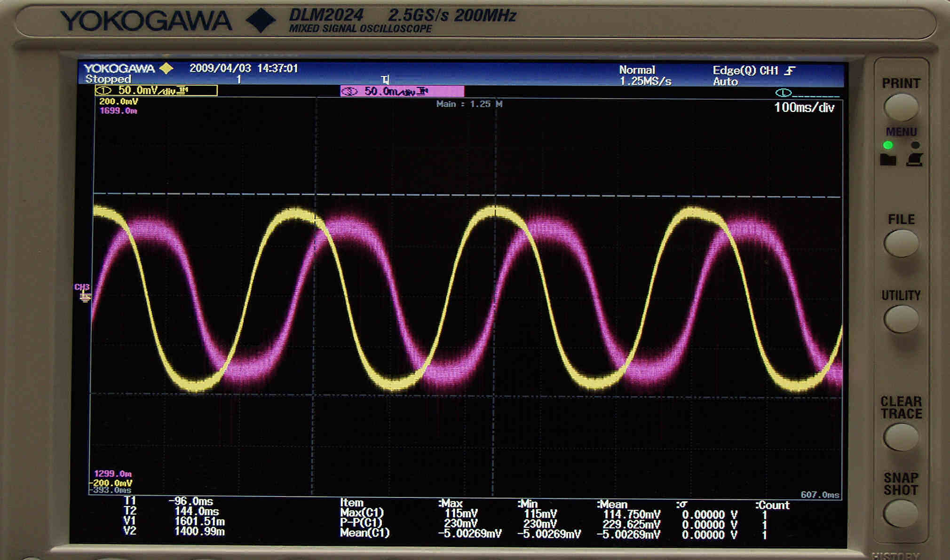The image size is (950, 560).
Task: Select the Edge(Q) CH1 trigger label
Action: point(745,71)
